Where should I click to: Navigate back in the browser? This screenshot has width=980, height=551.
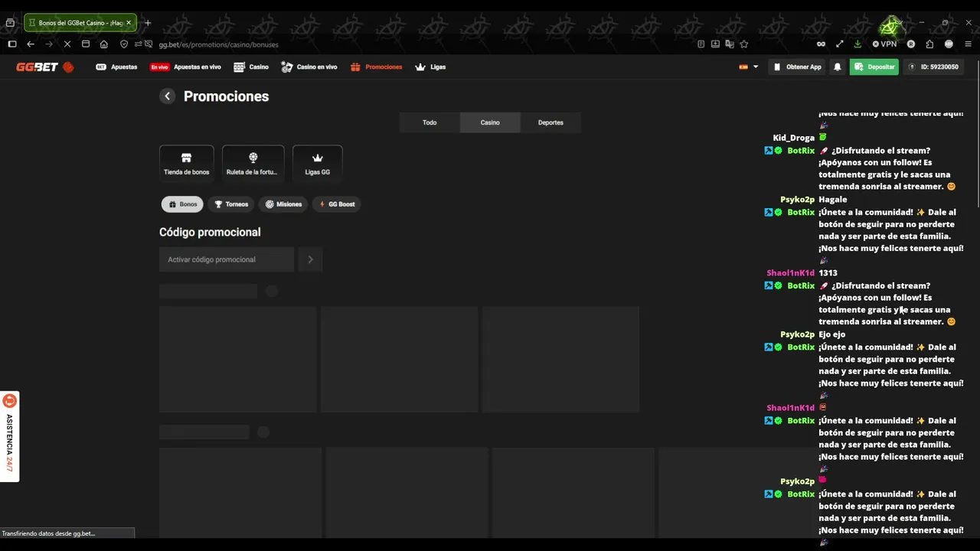click(x=31, y=44)
